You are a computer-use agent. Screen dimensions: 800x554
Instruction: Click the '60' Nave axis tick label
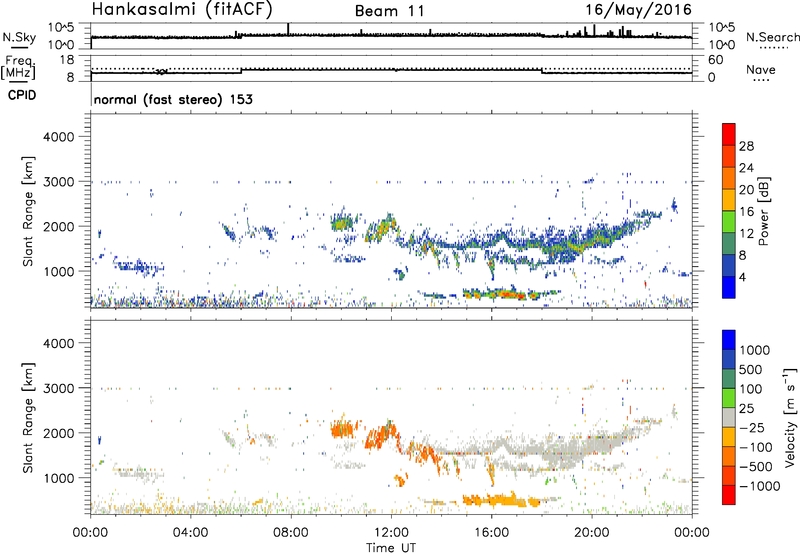[715, 60]
